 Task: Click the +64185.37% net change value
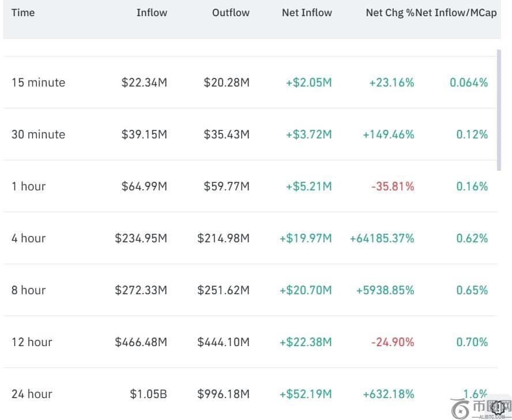pos(382,238)
